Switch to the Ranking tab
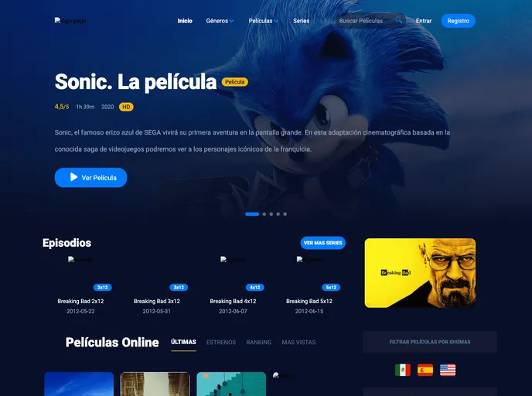The width and height of the screenshot is (532, 396). click(x=258, y=343)
